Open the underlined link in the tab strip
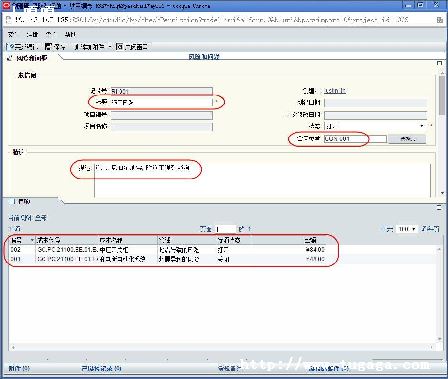 [204, 57]
